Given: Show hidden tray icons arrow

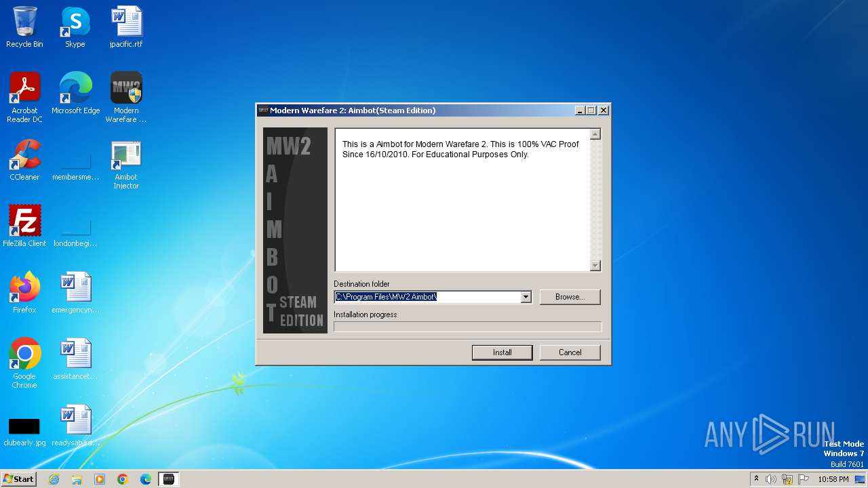Looking at the screenshot, I should click(756, 479).
